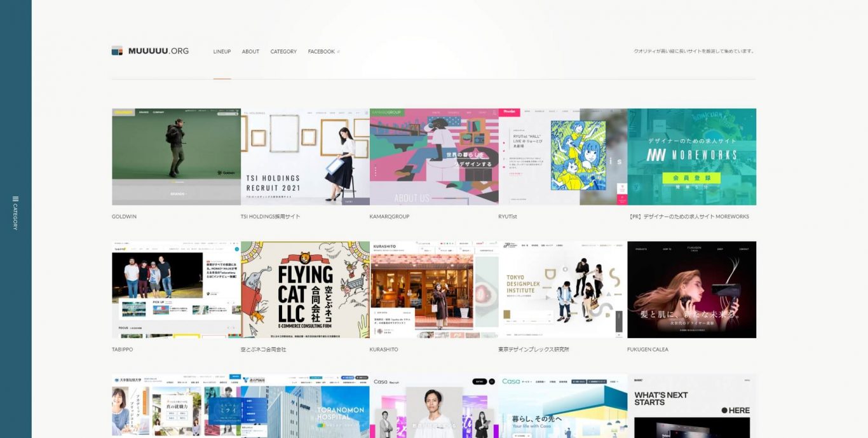This screenshot has height=438, width=868.
Task: Select the KAMARQGROUP illustrated thumbnail
Action: [434, 156]
